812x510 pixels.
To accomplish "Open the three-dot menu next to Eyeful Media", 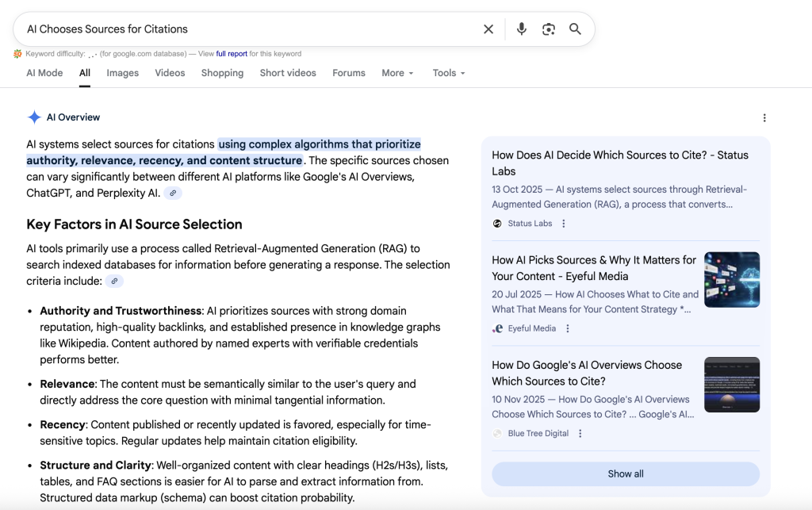I will click(568, 329).
